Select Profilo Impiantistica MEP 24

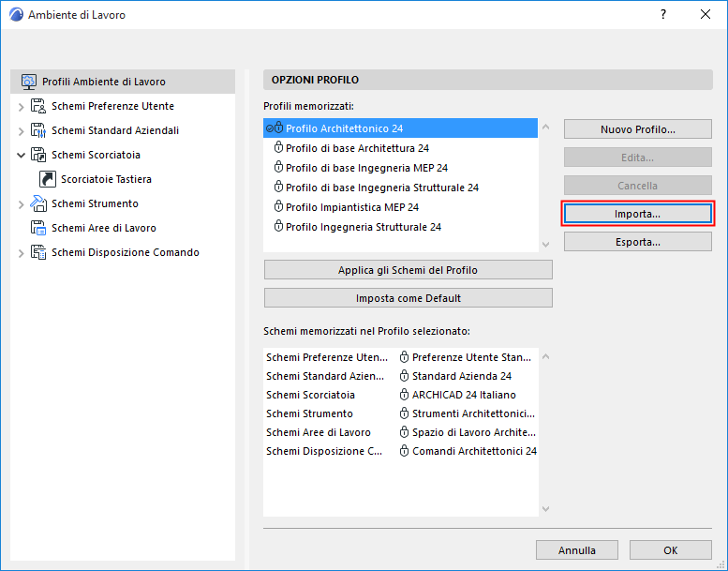tap(400, 207)
